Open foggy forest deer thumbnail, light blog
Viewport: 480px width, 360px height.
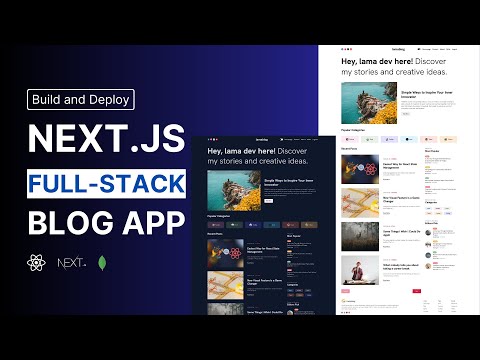[x=360, y=236]
